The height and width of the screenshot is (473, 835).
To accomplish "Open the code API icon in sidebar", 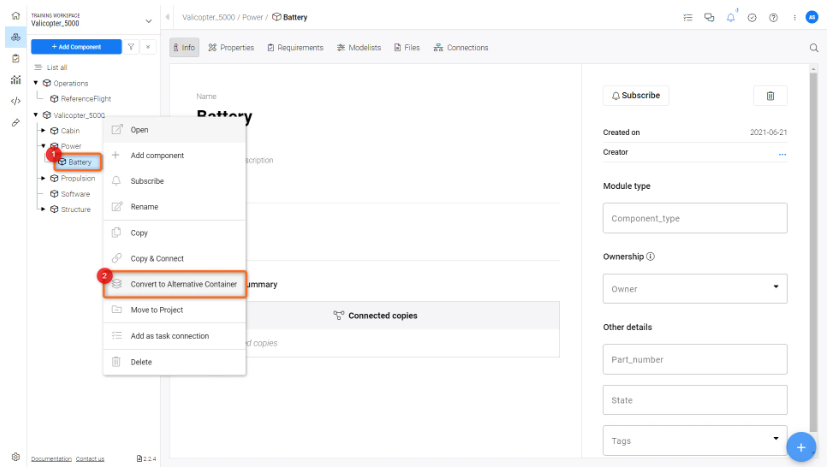I will click(15, 101).
